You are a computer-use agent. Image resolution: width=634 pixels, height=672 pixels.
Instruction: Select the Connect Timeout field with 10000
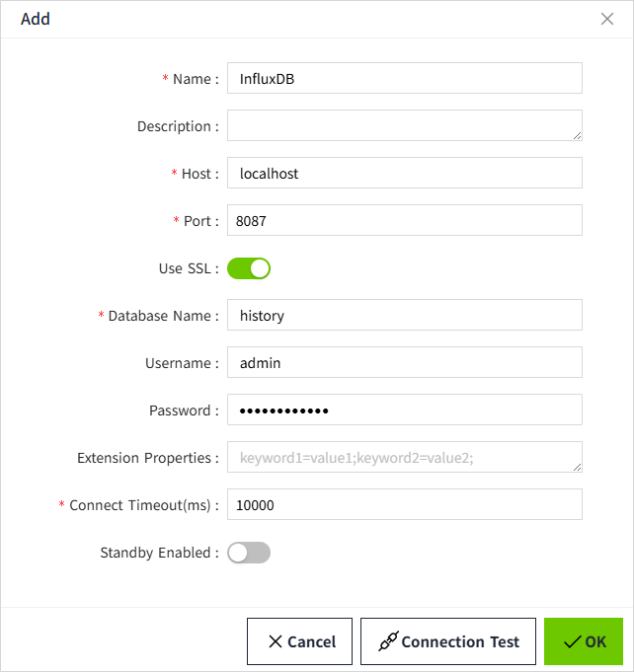(x=404, y=505)
